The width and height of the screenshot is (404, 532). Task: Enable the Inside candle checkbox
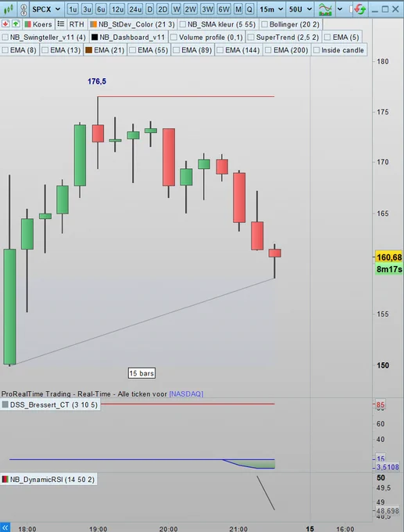click(316, 50)
